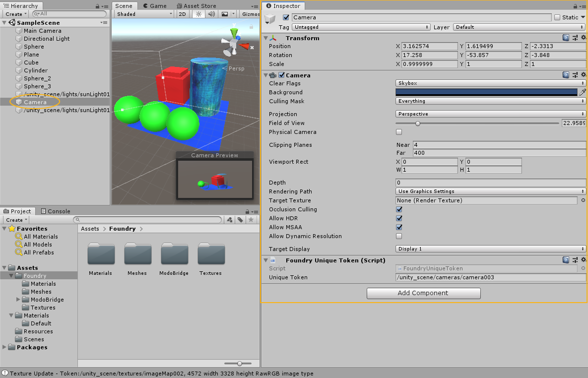
Task: Click the scene effects image icon
Action: coord(225,14)
